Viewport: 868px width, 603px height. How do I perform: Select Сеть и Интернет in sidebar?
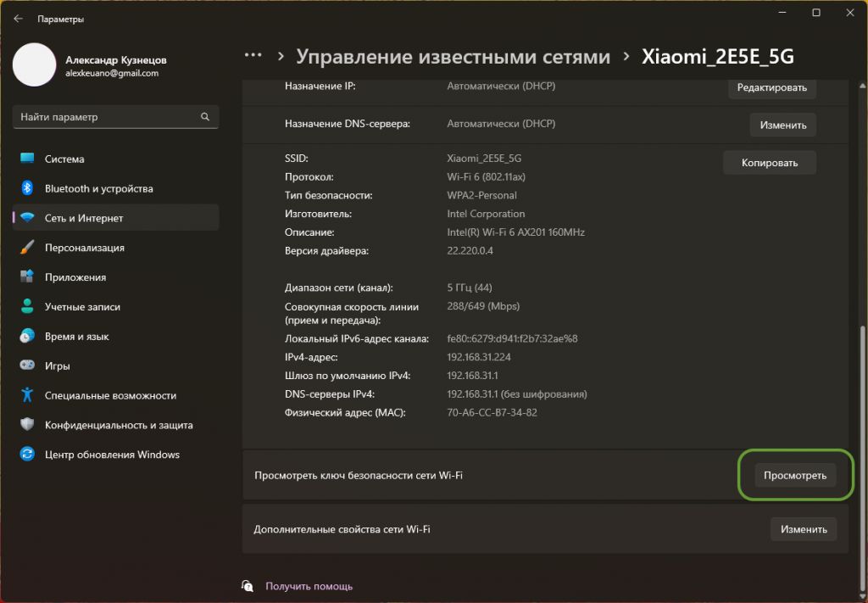84,218
